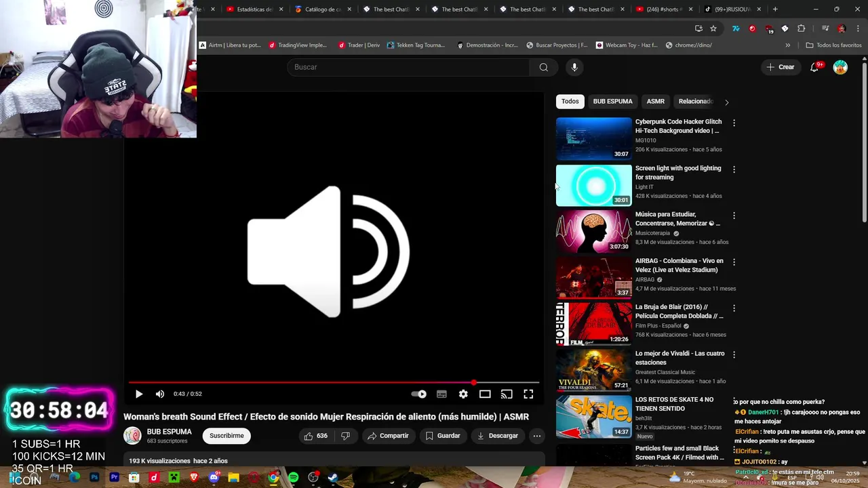The image size is (868, 488).
Task: Open options for Lo mejor de Vivaldi video
Action: point(734,354)
